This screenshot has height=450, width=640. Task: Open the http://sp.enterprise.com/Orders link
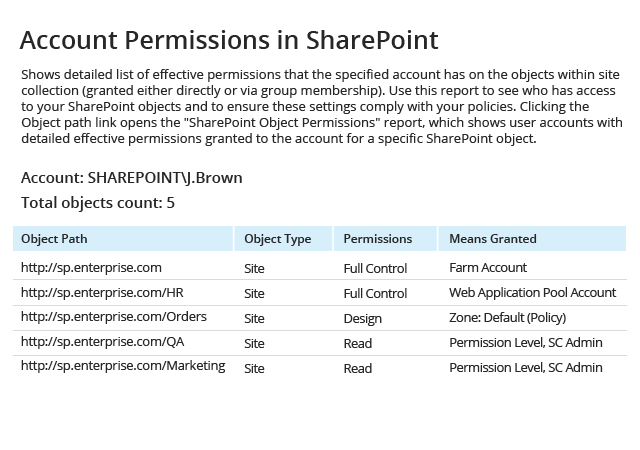click(x=114, y=317)
